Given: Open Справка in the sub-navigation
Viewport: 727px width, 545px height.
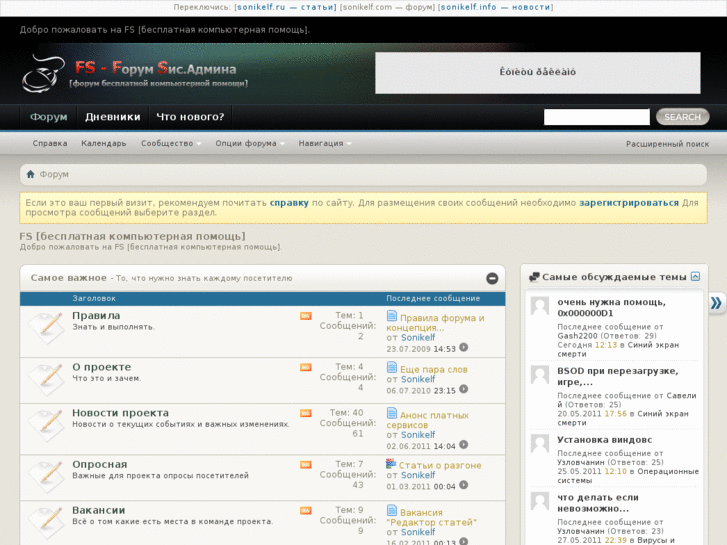Looking at the screenshot, I should tap(50, 144).
